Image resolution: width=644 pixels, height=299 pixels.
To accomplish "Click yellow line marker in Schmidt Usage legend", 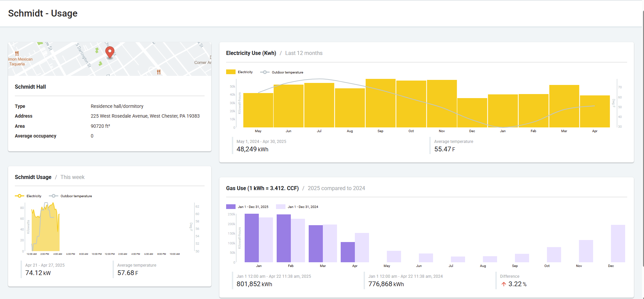I will [x=20, y=196].
